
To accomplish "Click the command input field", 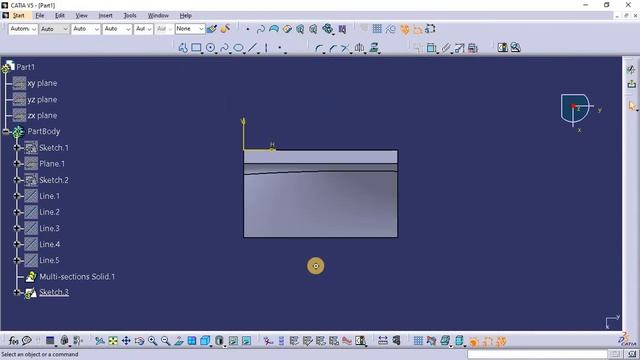I will [537, 354].
